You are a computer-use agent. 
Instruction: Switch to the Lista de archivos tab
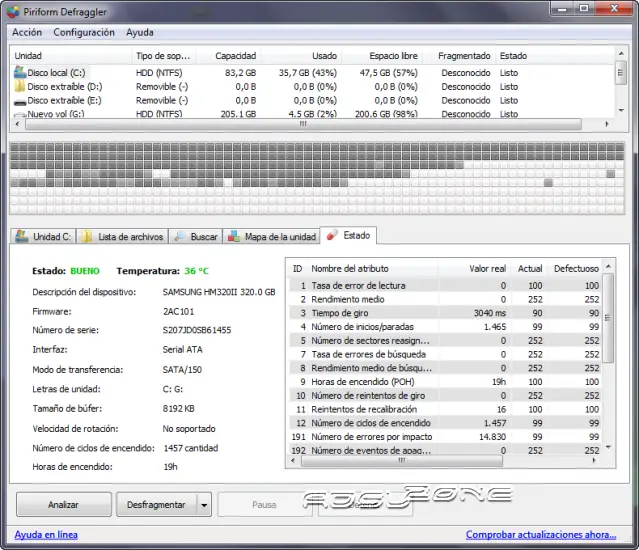pos(123,236)
